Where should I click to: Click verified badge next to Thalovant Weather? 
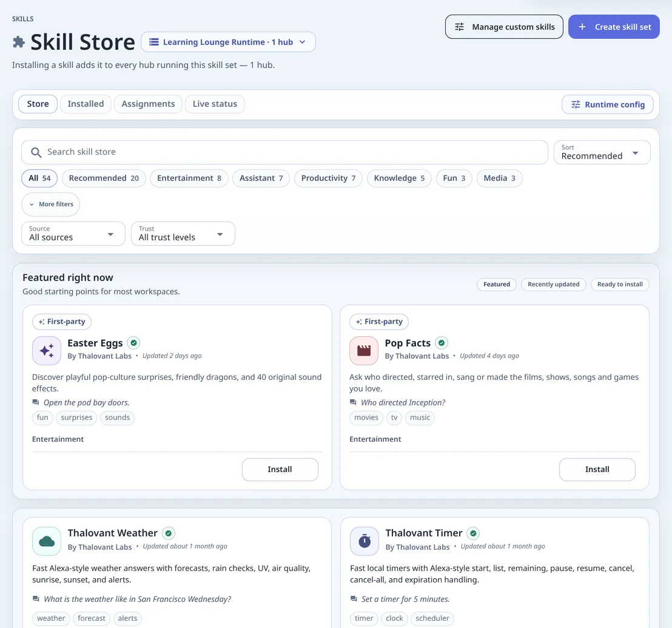tap(169, 533)
